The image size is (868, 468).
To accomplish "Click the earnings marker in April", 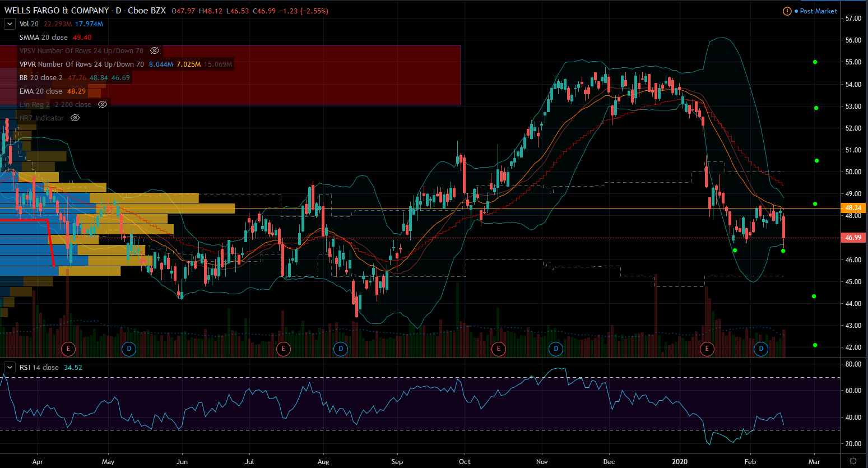I will pos(68,349).
